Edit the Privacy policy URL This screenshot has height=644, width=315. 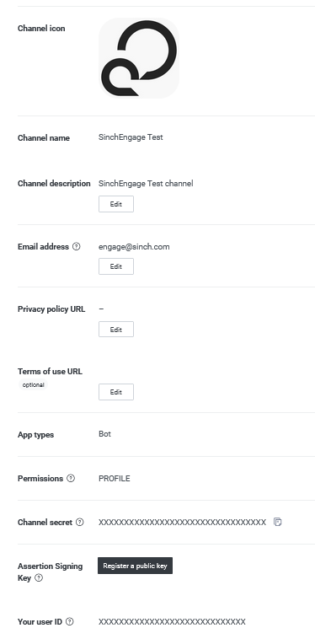pyautogui.click(x=116, y=330)
